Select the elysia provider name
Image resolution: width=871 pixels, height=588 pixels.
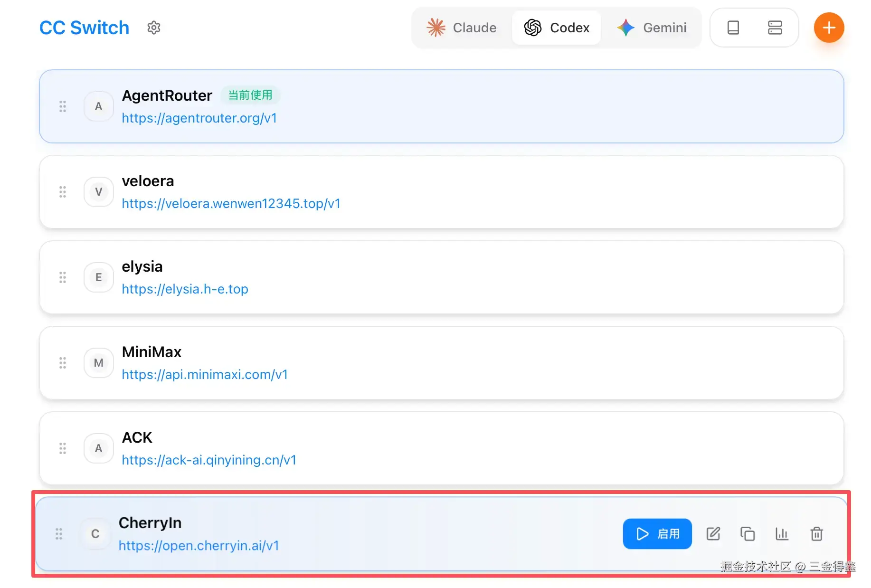tap(142, 266)
